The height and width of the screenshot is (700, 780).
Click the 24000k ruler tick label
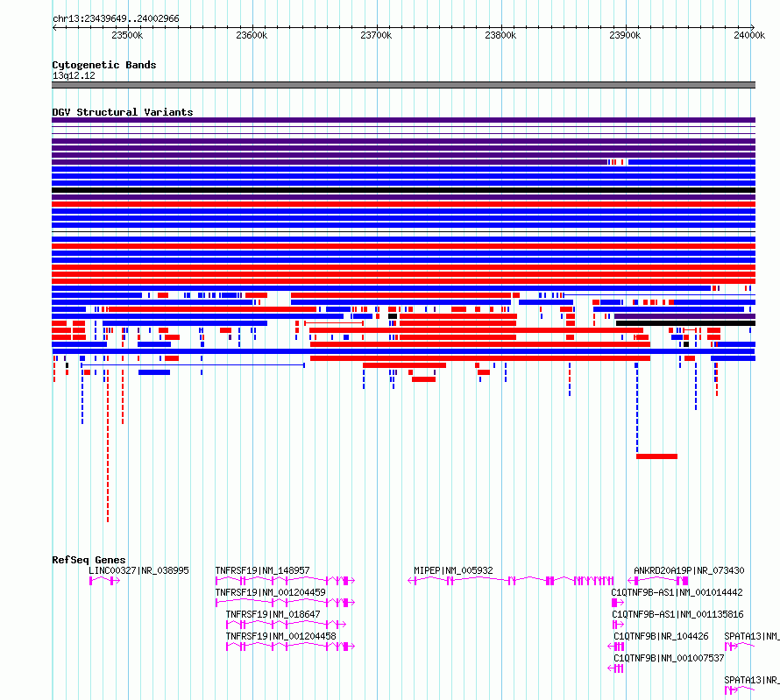(x=749, y=35)
